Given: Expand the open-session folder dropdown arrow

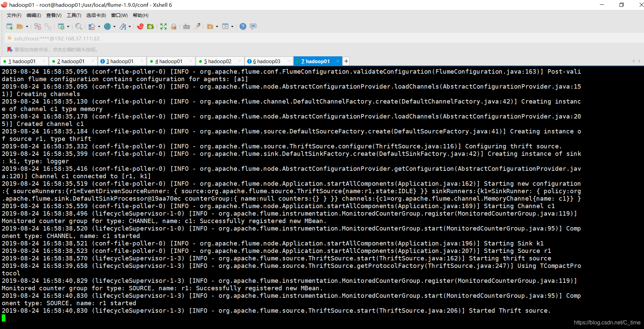Looking at the screenshot, I should 27,26.
